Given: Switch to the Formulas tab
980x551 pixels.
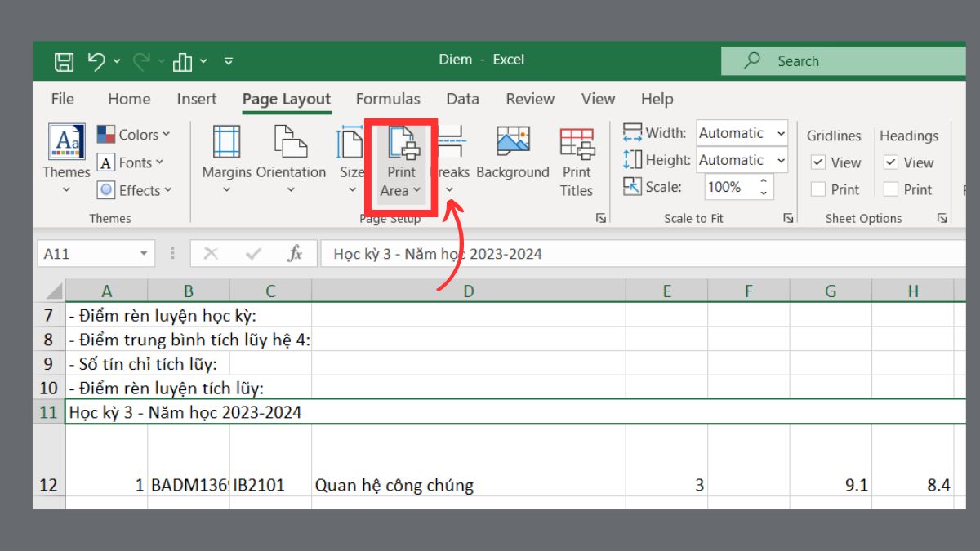Looking at the screenshot, I should [x=388, y=99].
